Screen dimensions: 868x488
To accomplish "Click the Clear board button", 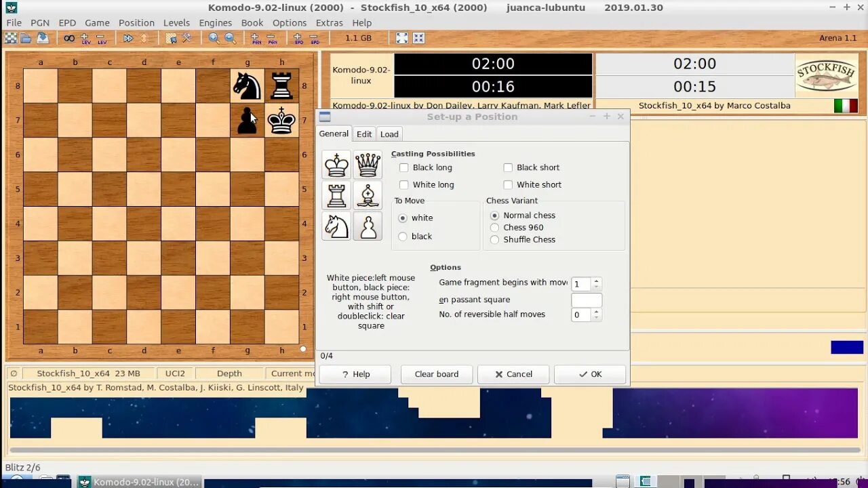I will coord(437,374).
